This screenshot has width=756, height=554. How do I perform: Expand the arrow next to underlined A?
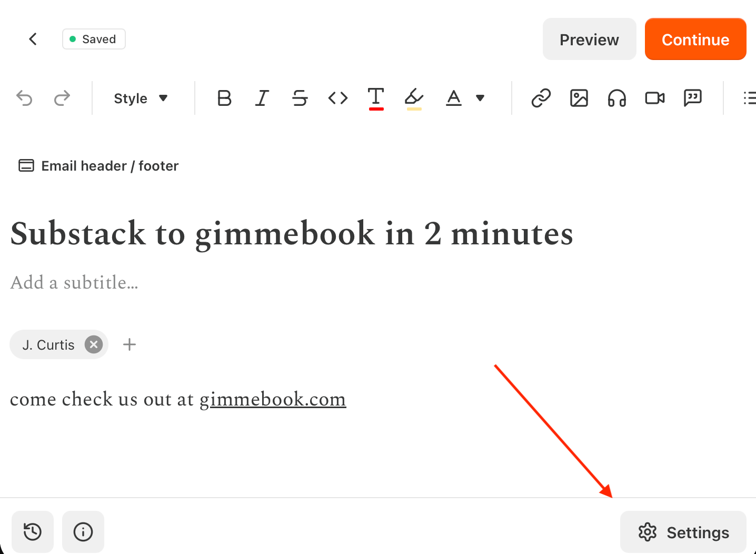480,98
